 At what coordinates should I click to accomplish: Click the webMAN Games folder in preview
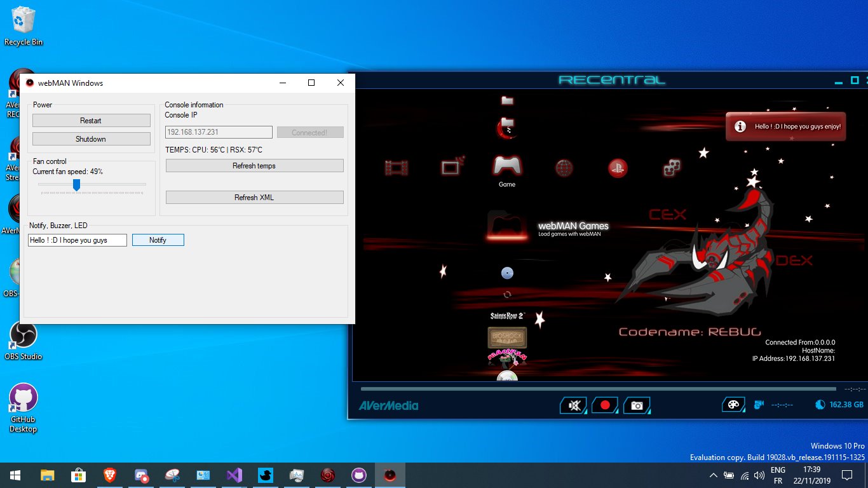pyautogui.click(x=508, y=226)
